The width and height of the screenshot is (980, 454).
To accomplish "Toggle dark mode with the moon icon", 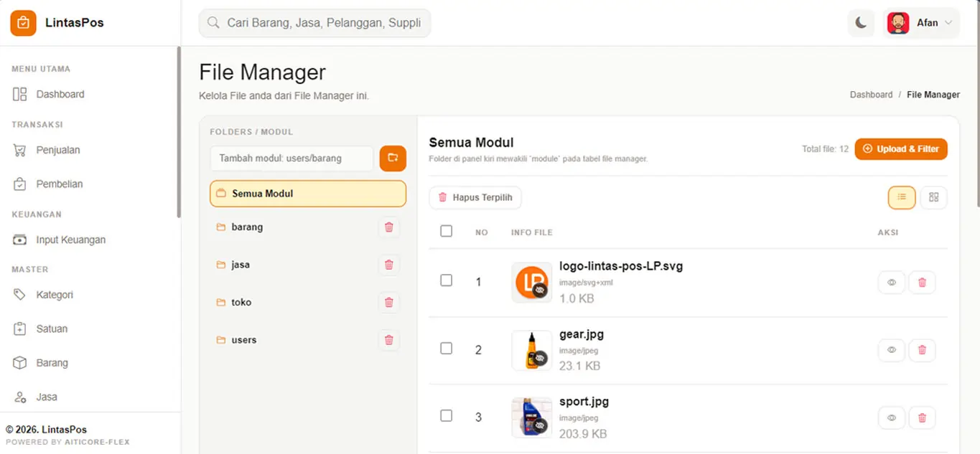I will pos(861,23).
